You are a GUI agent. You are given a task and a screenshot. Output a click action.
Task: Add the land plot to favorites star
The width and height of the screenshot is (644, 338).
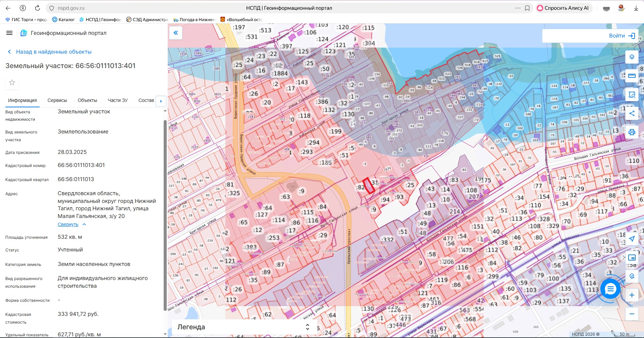[x=12, y=82]
